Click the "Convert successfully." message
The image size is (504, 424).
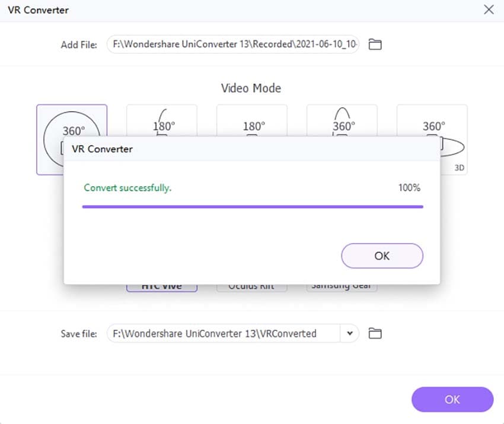[127, 188]
